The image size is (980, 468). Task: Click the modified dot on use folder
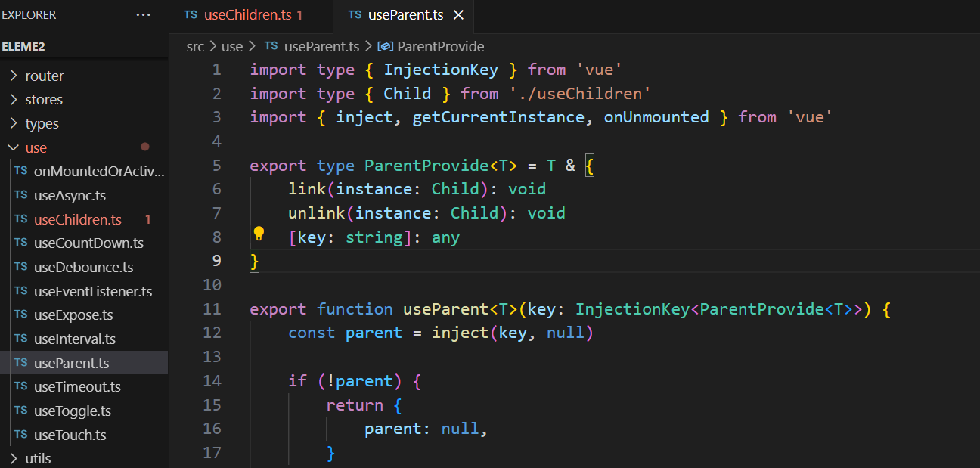(x=144, y=147)
